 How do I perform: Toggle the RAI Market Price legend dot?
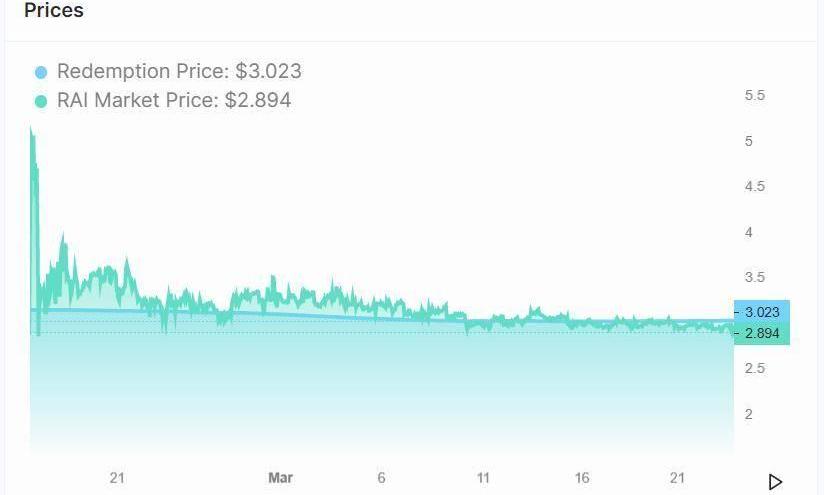click(x=41, y=101)
